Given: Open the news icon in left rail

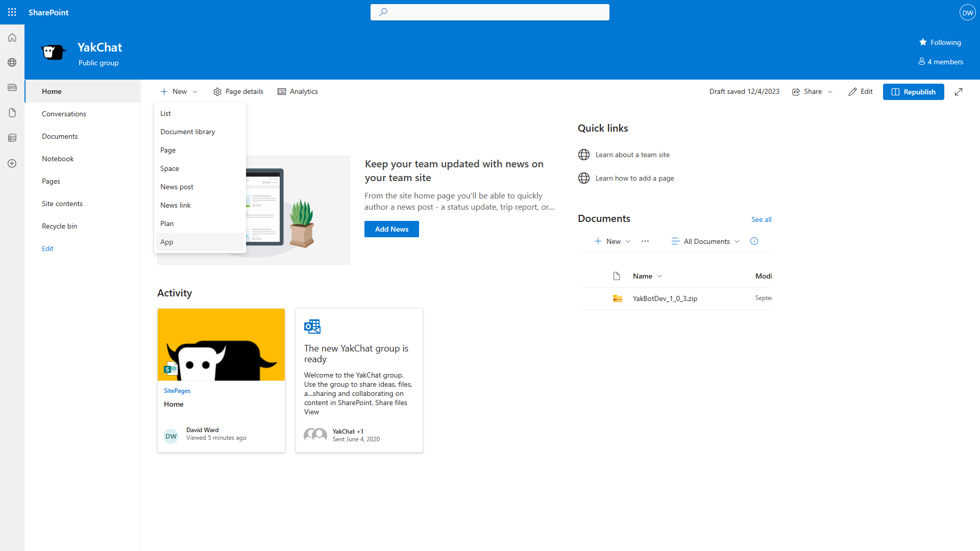Looking at the screenshot, I should 12,88.
